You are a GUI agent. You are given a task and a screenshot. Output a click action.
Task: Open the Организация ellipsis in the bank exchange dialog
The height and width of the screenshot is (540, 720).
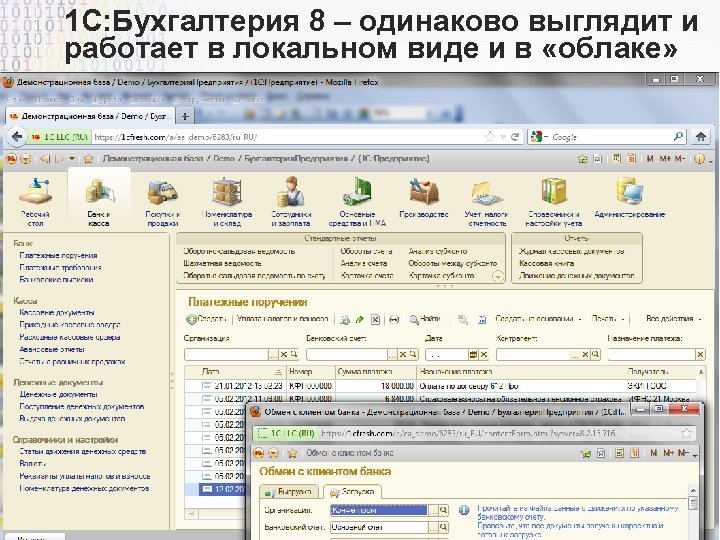coord(433,510)
